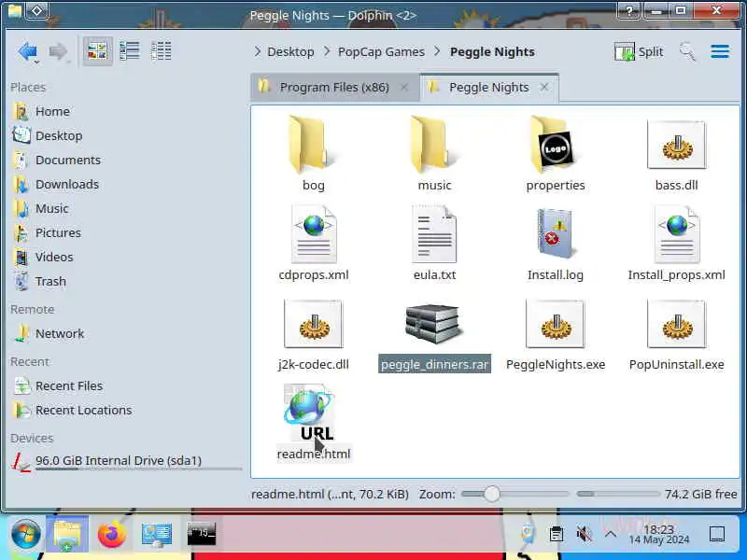Image resolution: width=747 pixels, height=560 pixels.
Task: Select the bass.dll file icon
Action: [x=676, y=145]
